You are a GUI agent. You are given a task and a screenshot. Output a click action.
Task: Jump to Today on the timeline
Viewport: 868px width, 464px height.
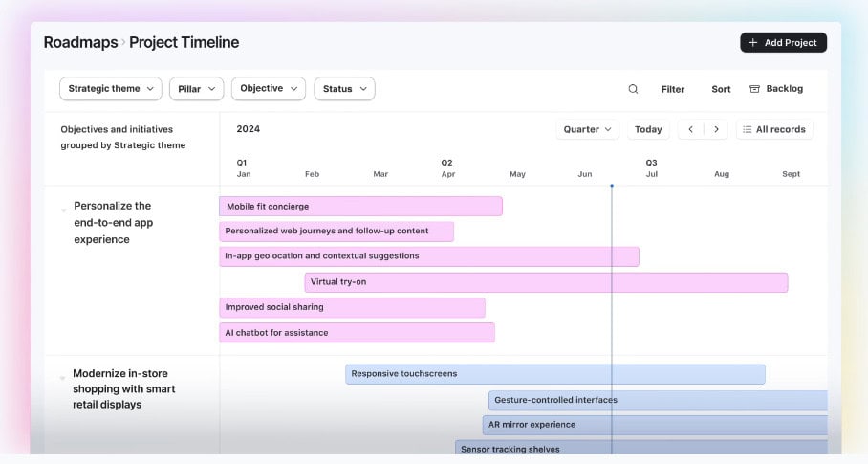coord(648,129)
